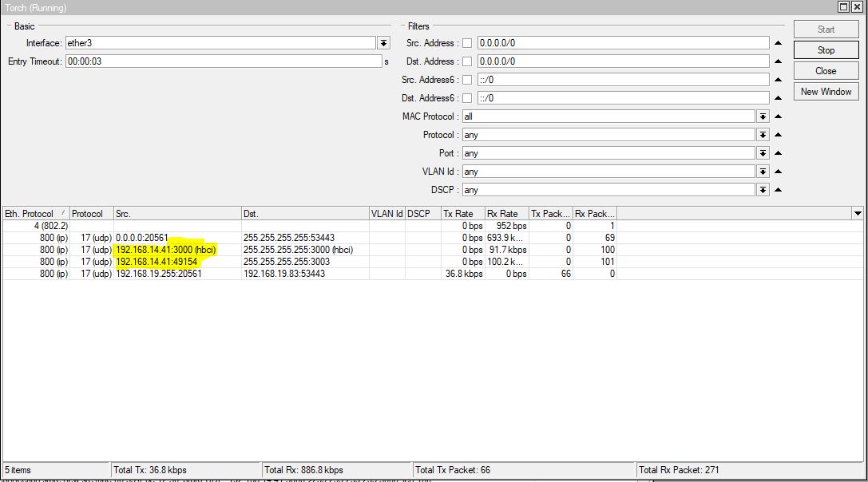Sort by the Eth. Protocol column header
The height and width of the screenshot is (482, 868).
click(x=36, y=214)
